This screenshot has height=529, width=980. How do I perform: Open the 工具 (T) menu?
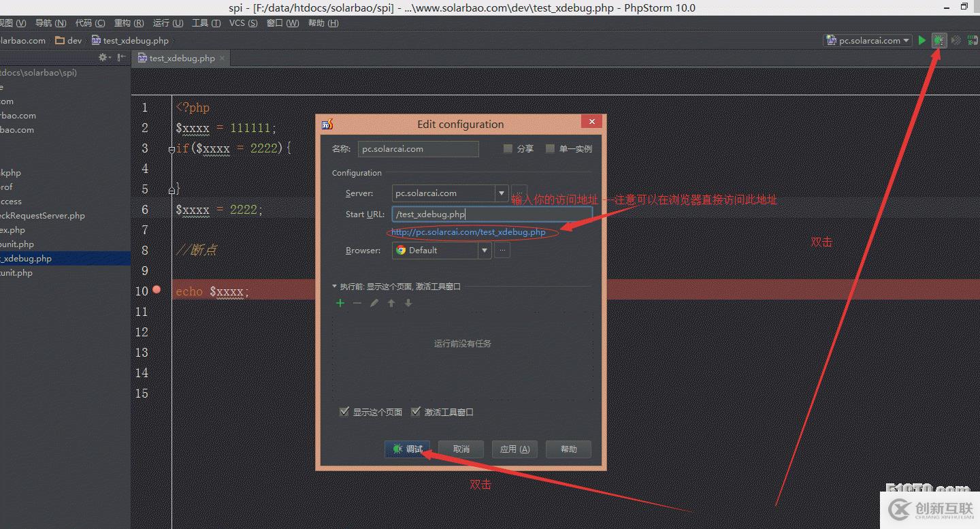click(206, 23)
